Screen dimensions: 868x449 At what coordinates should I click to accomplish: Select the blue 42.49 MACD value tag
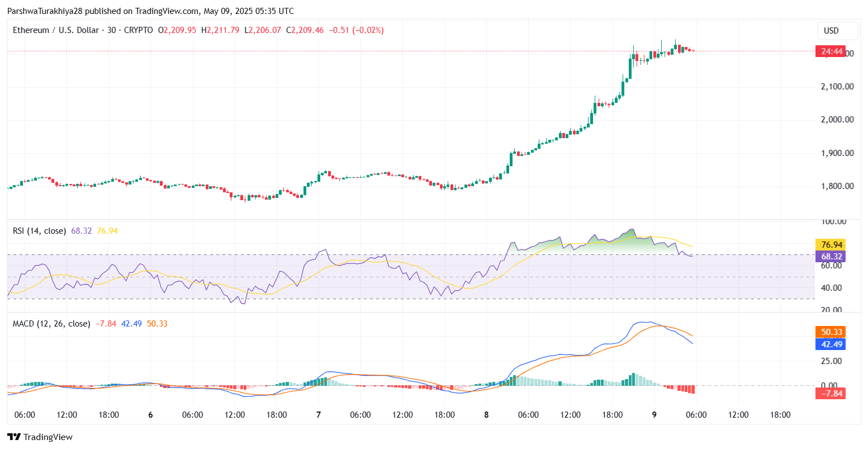(x=830, y=344)
